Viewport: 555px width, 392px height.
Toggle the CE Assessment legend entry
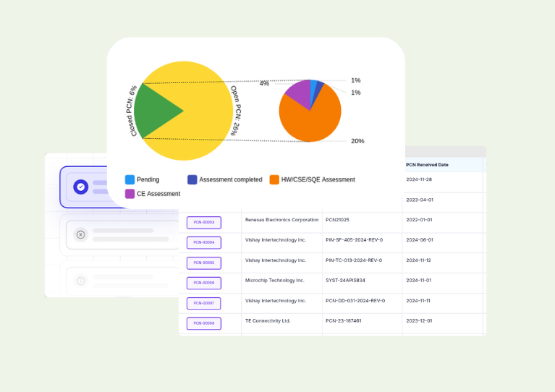pyautogui.click(x=153, y=194)
